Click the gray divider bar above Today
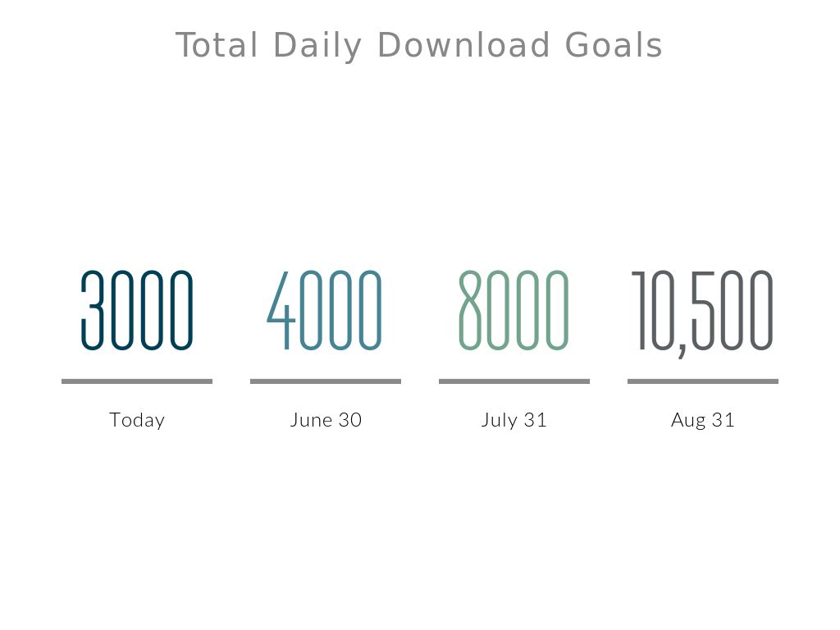The image size is (840, 630). 137,381
